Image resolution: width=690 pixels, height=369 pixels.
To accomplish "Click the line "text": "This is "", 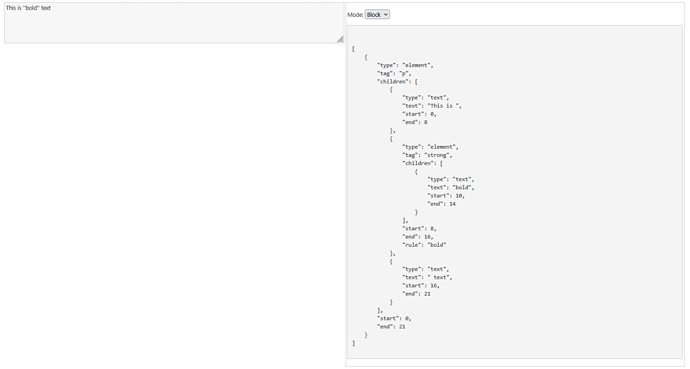I will (432, 106).
